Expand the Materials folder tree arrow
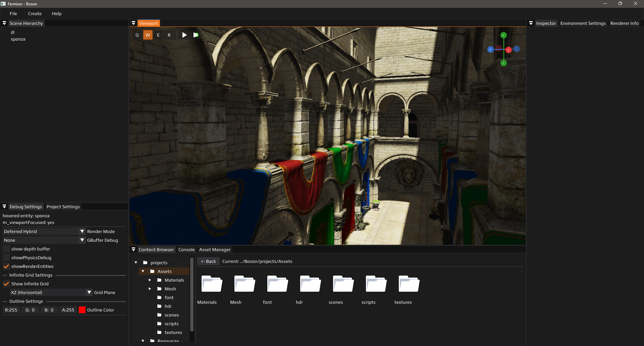Image resolution: width=644 pixels, height=346 pixels. pos(150,280)
